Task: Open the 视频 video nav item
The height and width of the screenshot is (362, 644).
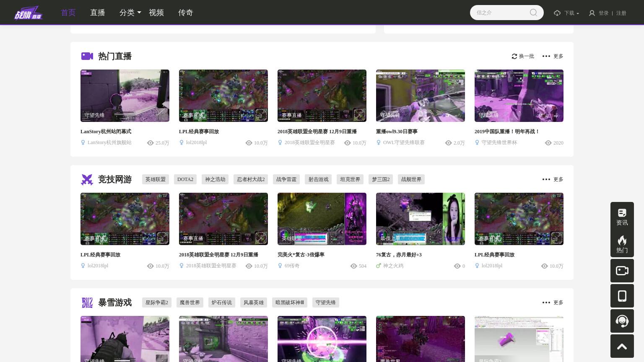Action: 156,13
